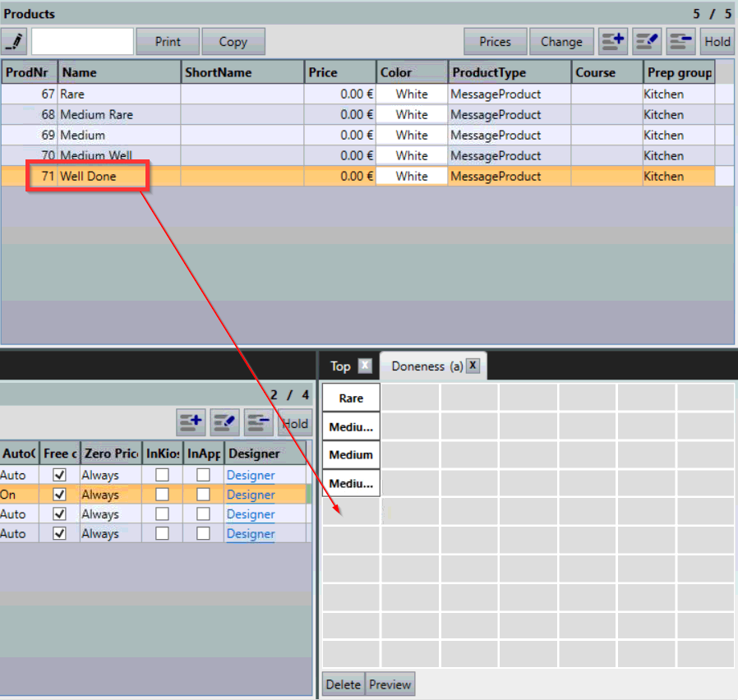Select the Rare button in the Doneness grid
Image resolution: width=738 pixels, height=700 pixels.
click(x=351, y=398)
